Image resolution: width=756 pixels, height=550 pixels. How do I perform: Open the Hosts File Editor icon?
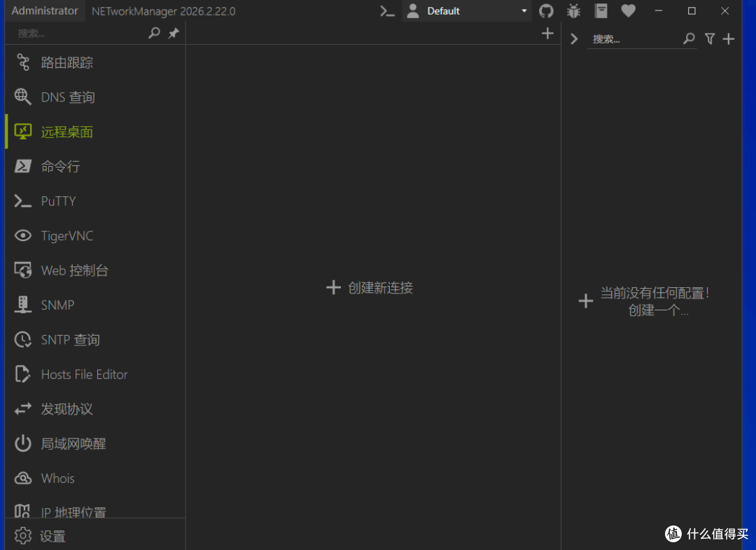click(x=22, y=374)
